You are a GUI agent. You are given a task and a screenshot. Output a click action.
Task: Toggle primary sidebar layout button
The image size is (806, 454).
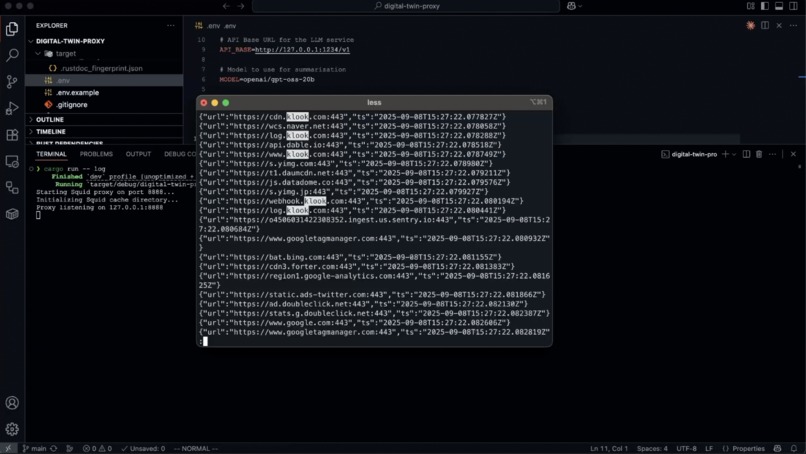tap(765, 6)
